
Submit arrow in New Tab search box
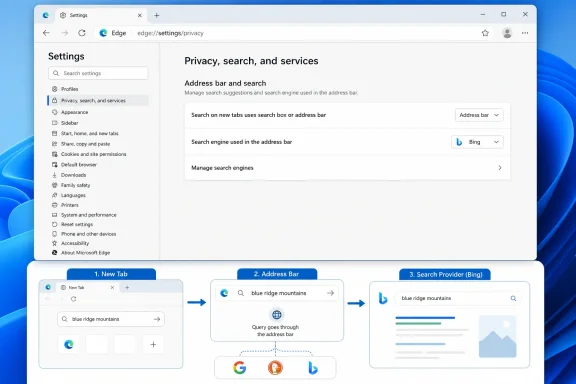(x=157, y=319)
